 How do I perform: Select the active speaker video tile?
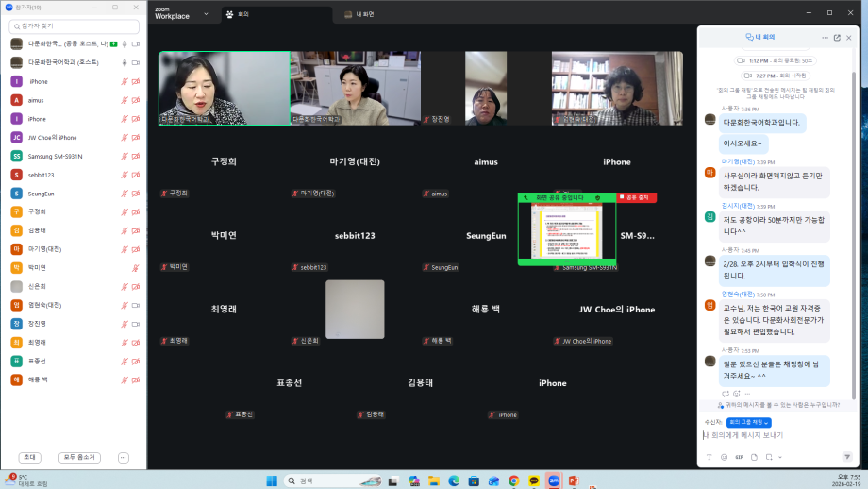225,89
